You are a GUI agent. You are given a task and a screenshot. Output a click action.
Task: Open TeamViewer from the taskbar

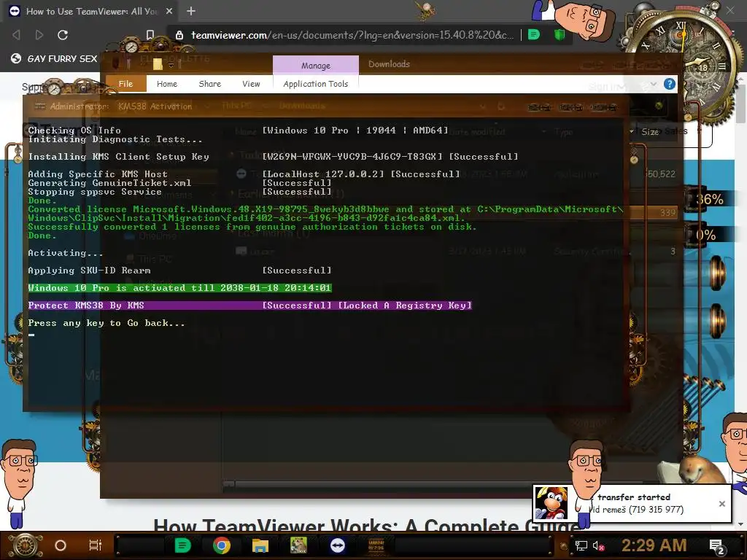337,545
